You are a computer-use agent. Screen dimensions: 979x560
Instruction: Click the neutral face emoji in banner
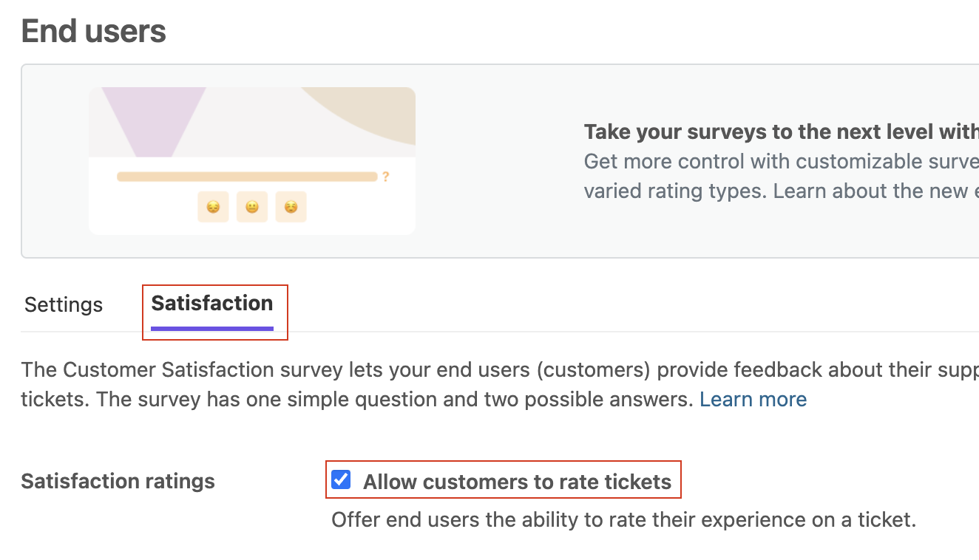[252, 207]
